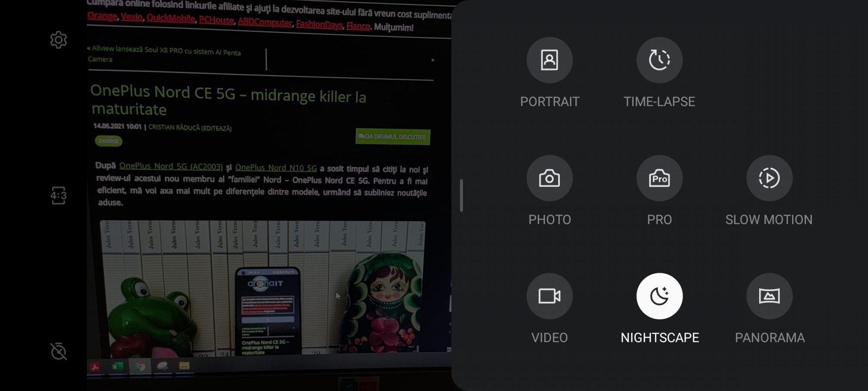This screenshot has height=391, width=868.
Task: Activate Slow Motion mode icon
Action: click(x=769, y=178)
